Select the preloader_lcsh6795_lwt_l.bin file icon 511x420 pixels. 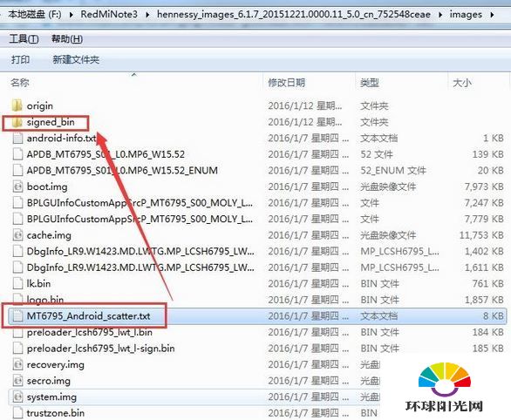coord(17,332)
